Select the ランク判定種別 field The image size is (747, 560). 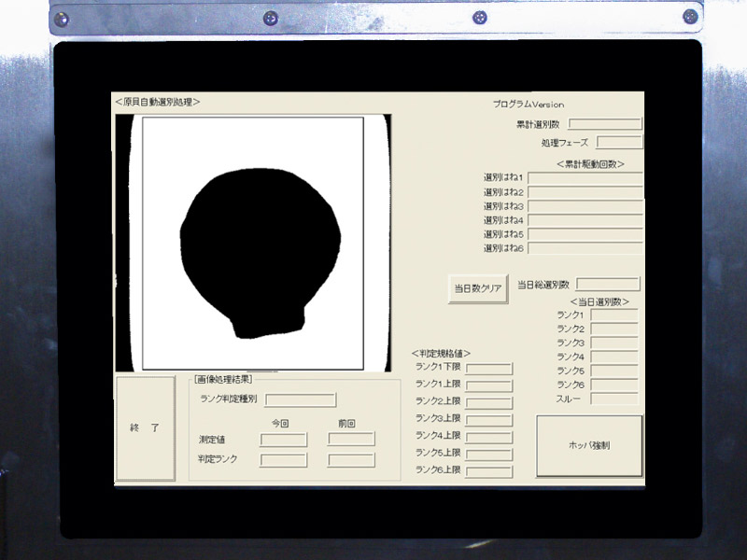[301, 400]
